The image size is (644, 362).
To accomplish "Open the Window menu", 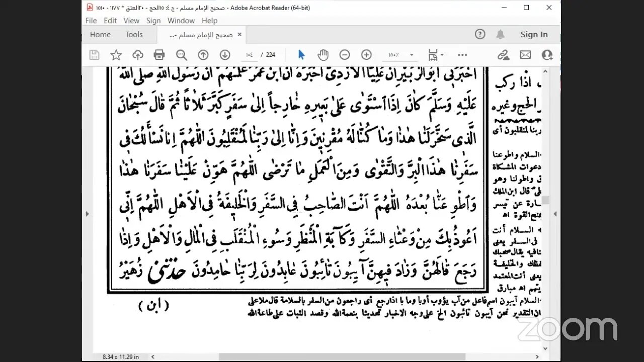I will (x=181, y=21).
